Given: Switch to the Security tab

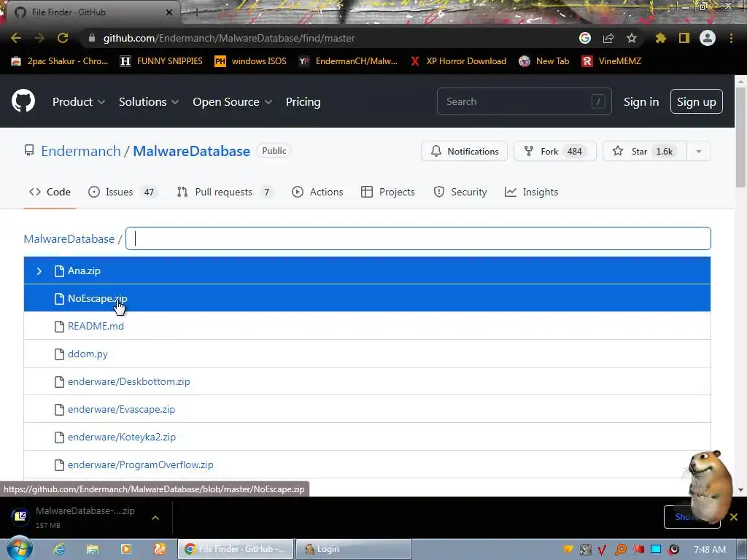Looking at the screenshot, I should 460,192.
